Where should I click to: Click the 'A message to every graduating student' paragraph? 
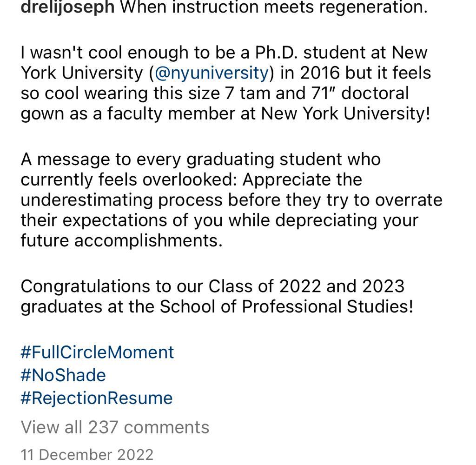click(231, 200)
